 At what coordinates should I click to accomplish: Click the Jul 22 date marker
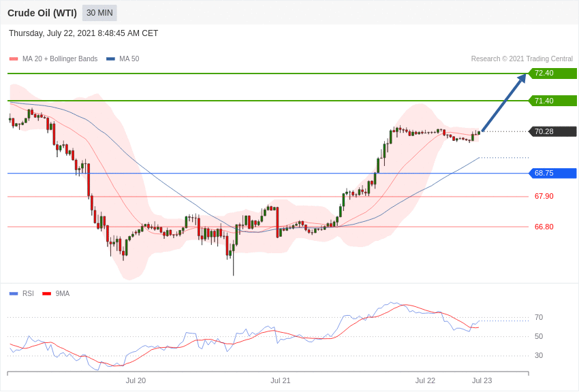(x=425, y=380)
